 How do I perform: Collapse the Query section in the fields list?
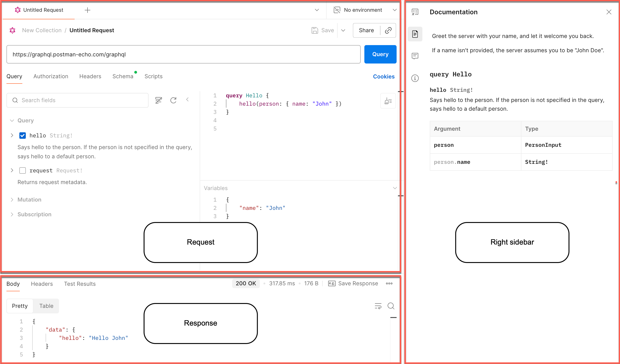point(12,120)
